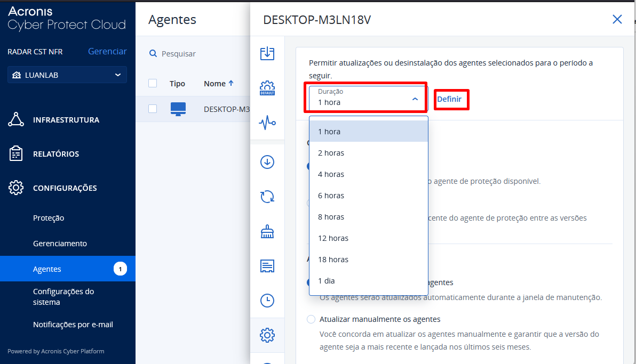Screen dimensions: 636x364
Task: Toggle the select-all checkbox beside Tipo
Action: (153, 84)
